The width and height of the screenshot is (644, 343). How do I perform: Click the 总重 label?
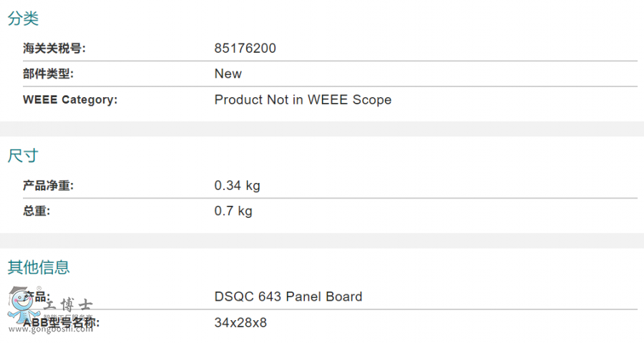[x=36, y=211]
